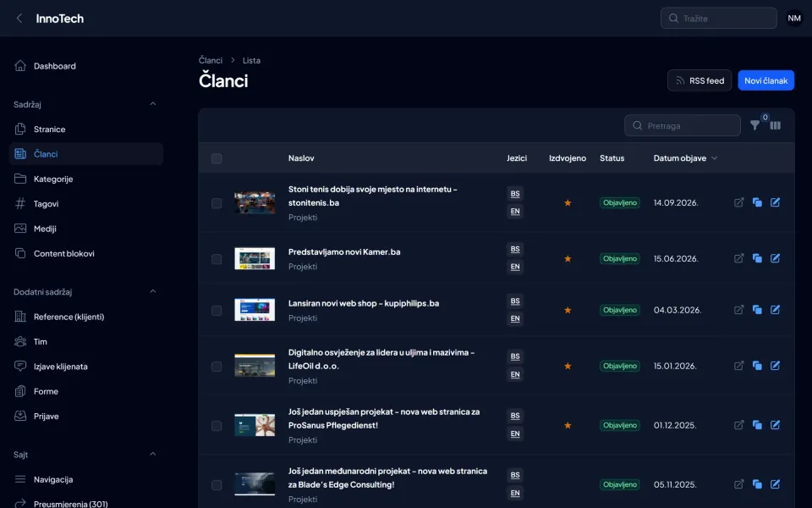Screen dimensions: 812x508
Task: Collapse the Sadržaj sidebar section
Action: click(153, 104)
